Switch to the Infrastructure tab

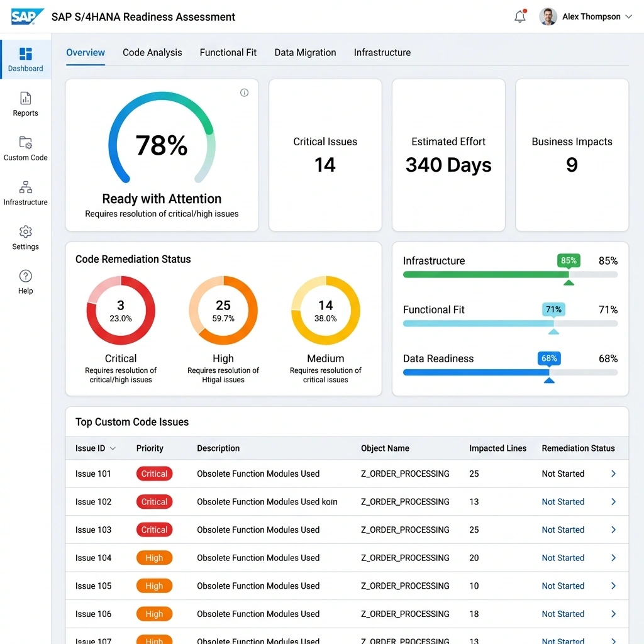pos(382,53)
